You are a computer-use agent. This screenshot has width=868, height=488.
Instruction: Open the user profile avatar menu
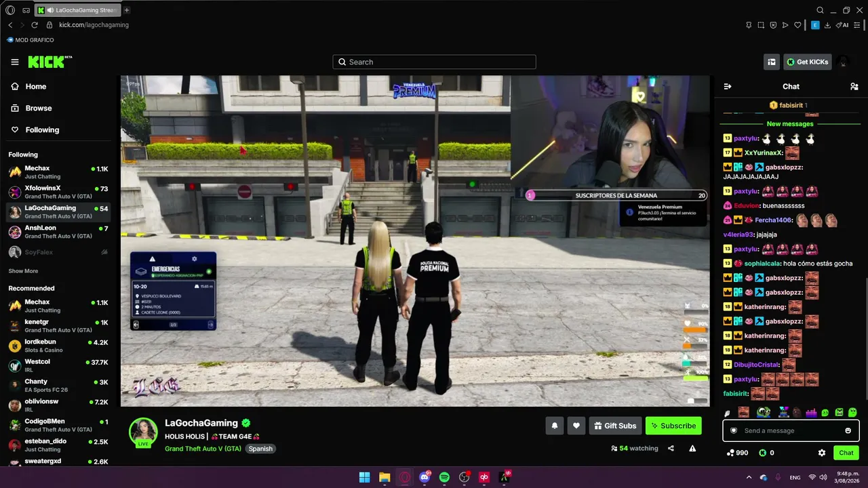pos(844,62)
